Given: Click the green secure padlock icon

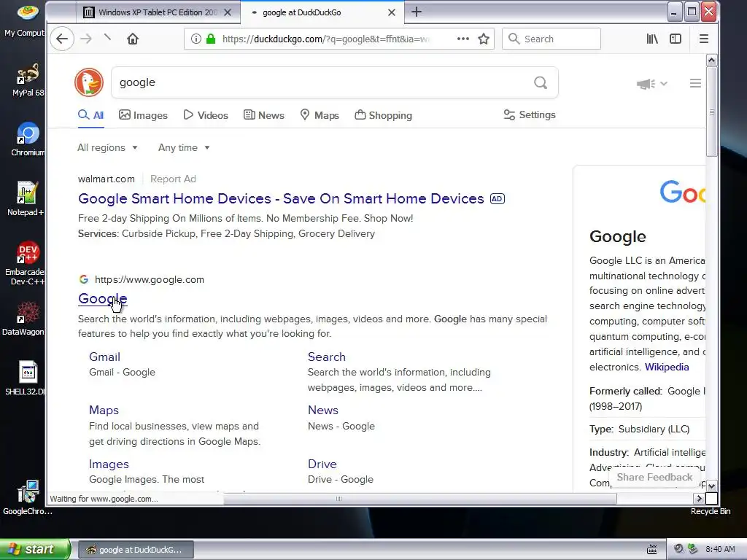Looking at the screenshot, I should pyautogui.click(x=211, y=39).
